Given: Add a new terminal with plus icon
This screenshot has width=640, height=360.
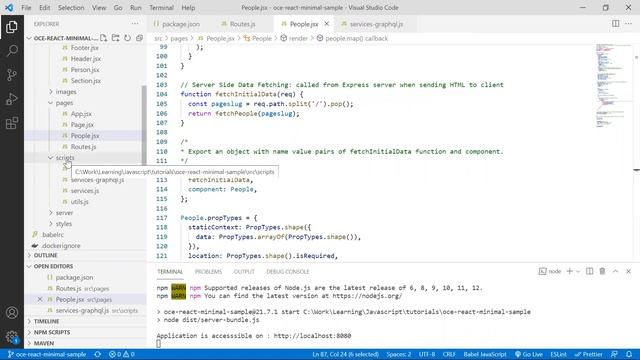Looking at the screenshot, I should (569, 271).
